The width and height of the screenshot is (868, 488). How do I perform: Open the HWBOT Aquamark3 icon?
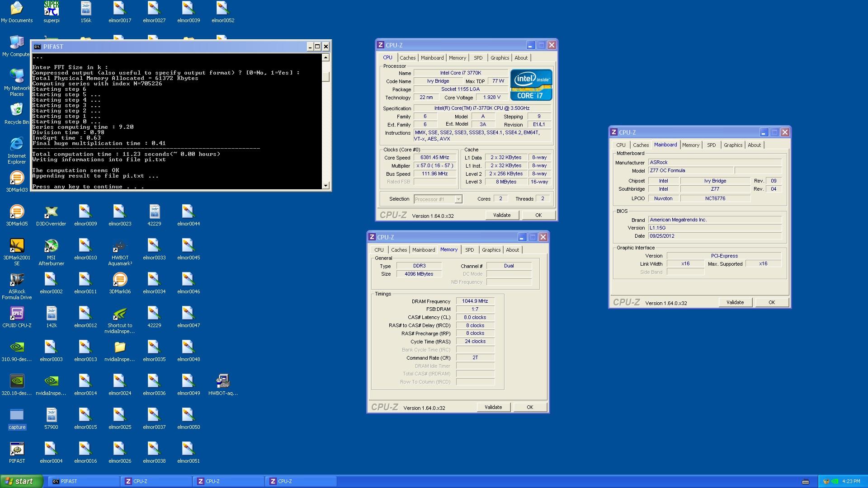pos(120,252)
